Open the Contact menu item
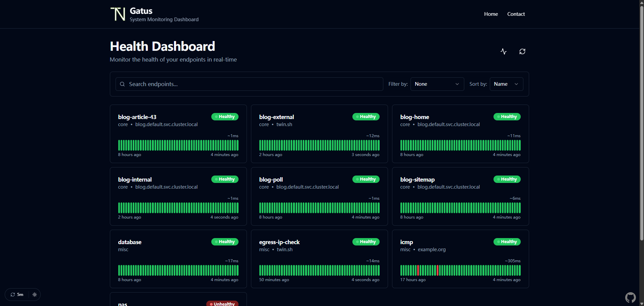The image size is (644, 306). click(516, 14)
